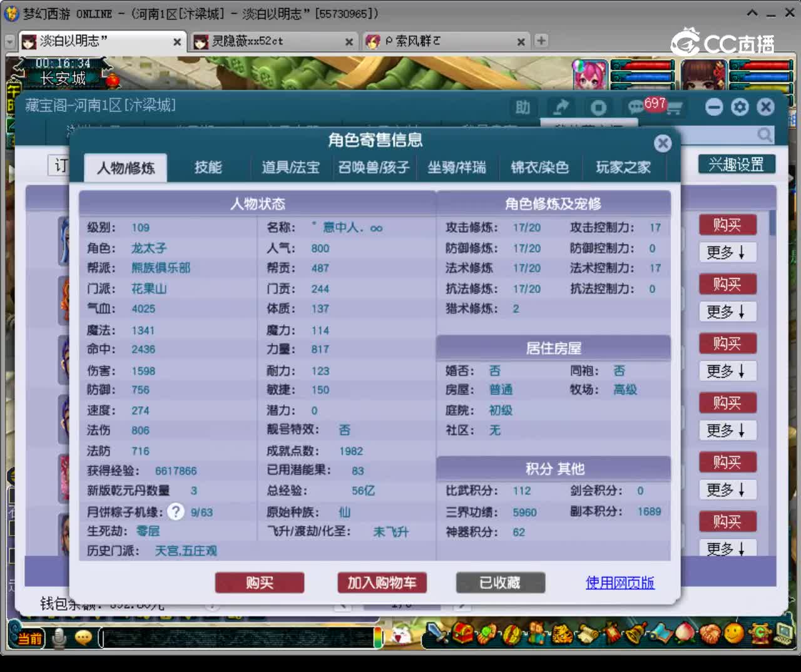This screenshot has height=672, width=801.
Task: Close the 灵隐薇xx52ct tab
Action: point(349,42)
